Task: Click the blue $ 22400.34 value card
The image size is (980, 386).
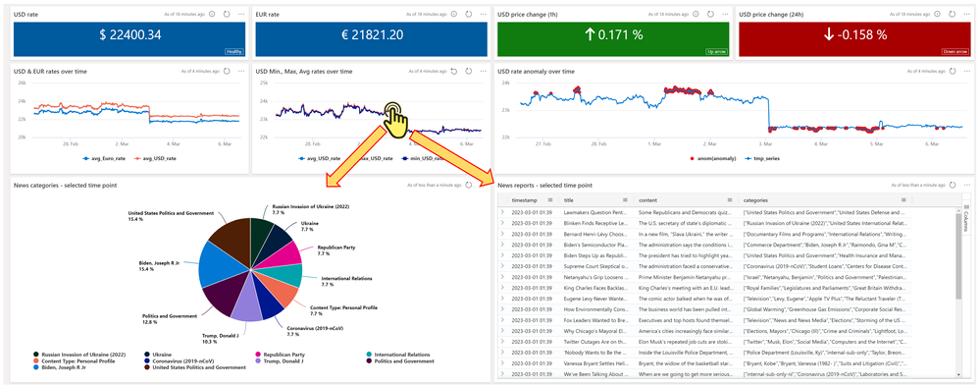Action: (129, 40)
